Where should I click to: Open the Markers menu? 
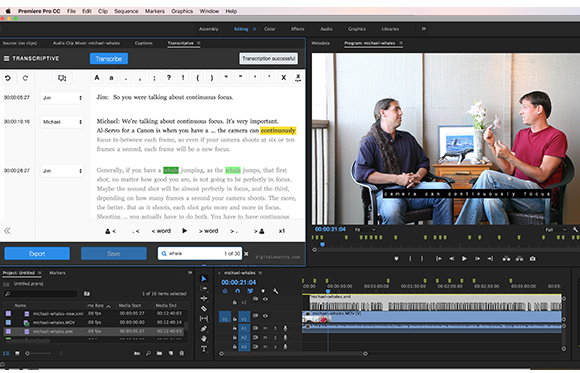point(155,11)
